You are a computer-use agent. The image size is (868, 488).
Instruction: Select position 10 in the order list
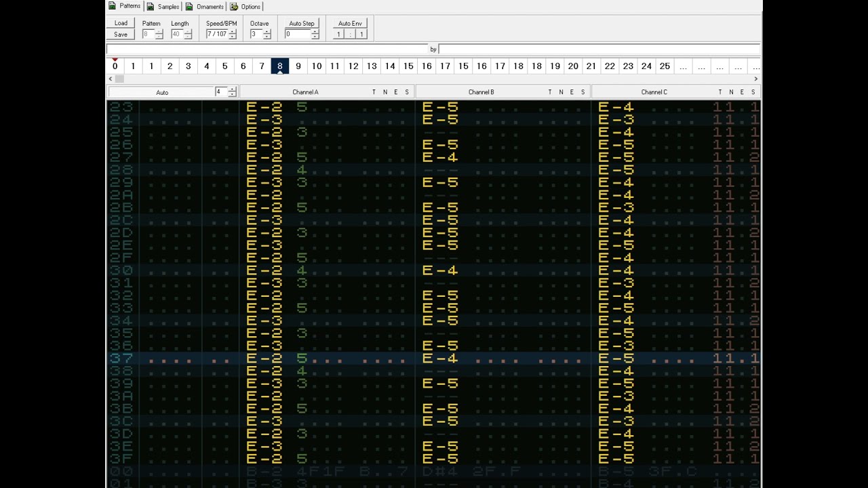[316, 66]
